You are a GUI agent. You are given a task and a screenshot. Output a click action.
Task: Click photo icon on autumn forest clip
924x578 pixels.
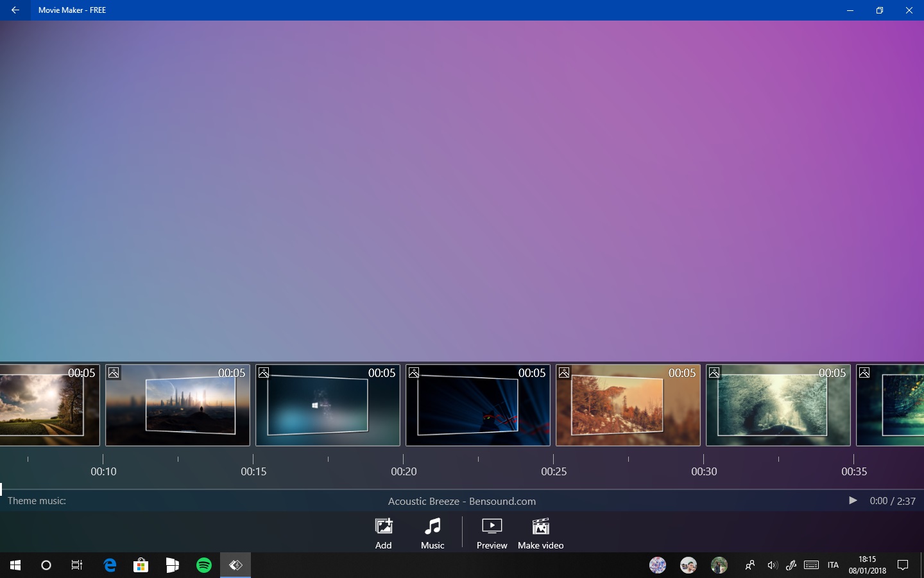[x=564, y=372]
